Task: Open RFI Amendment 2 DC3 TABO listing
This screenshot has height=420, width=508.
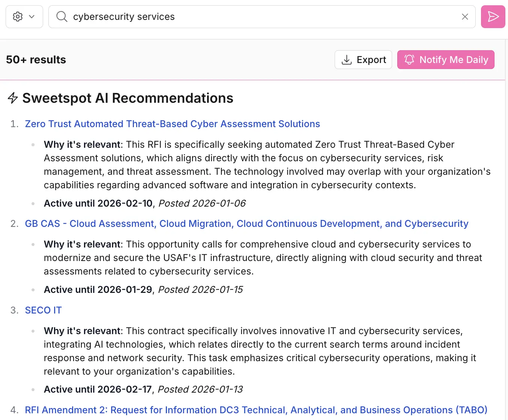Action: point(256,410)
